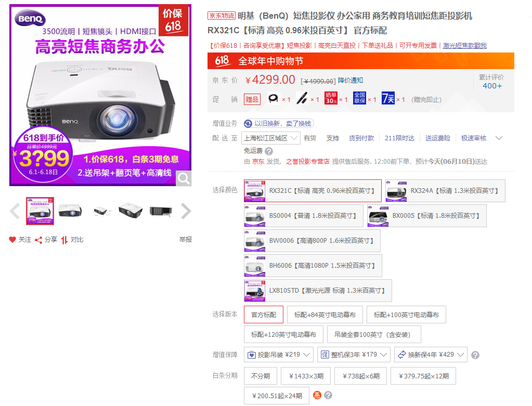Viewport: 532px width, 406px height.
Task: Select model RX324A option
Action: (x=445, y=191)
